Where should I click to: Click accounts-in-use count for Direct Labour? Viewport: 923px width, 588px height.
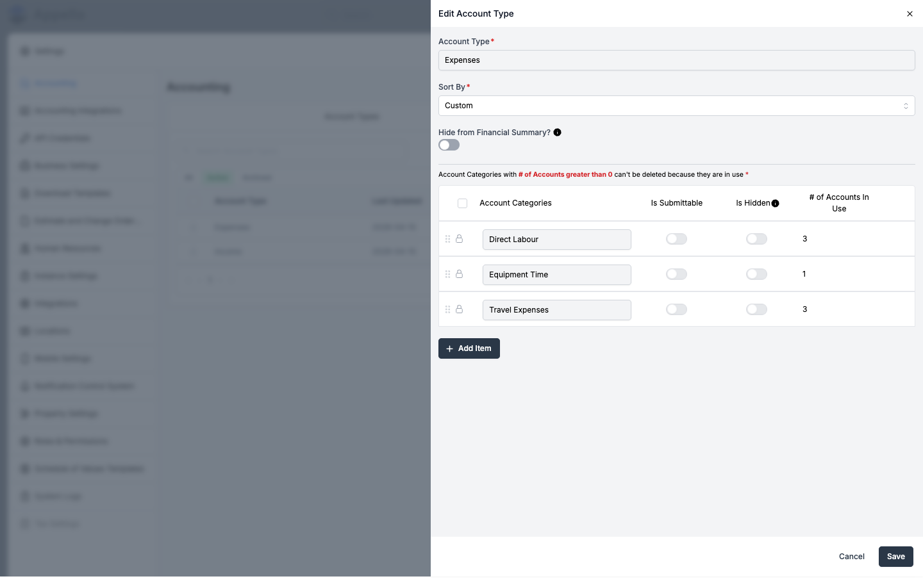coord(805,239)
